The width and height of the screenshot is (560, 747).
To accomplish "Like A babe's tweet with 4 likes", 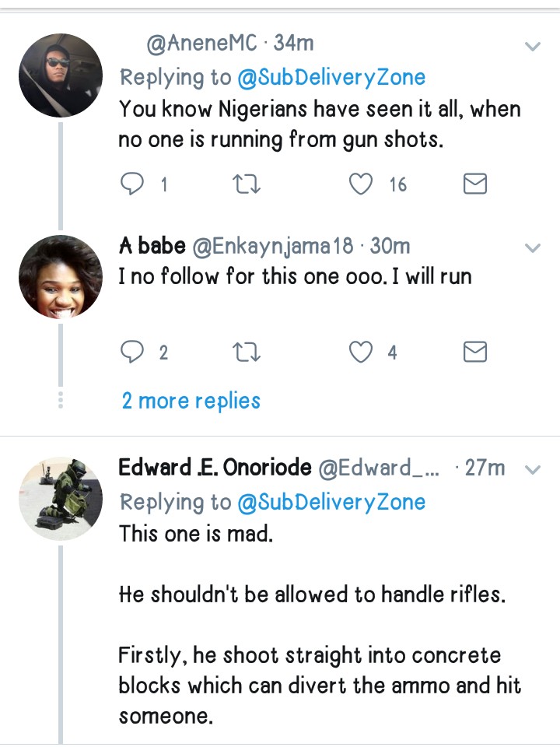I will point(361,352).
